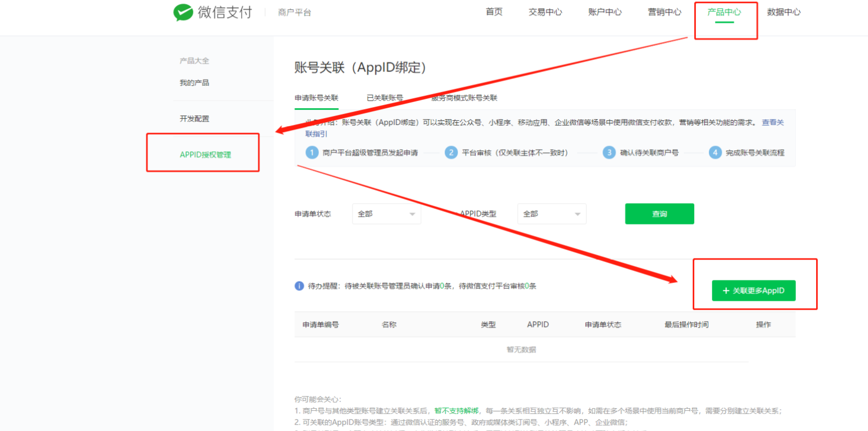
Task: Click the 申请单状态 column header in table
Action: (603, 325)
